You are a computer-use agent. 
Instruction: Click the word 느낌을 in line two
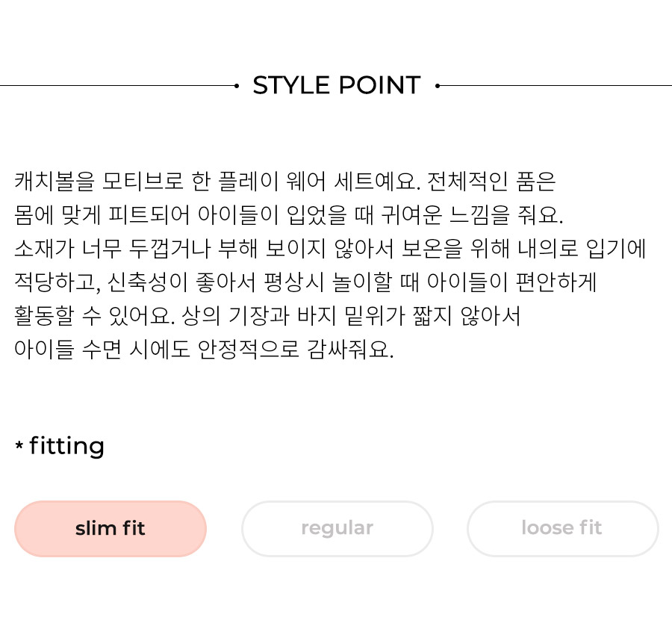479,215
